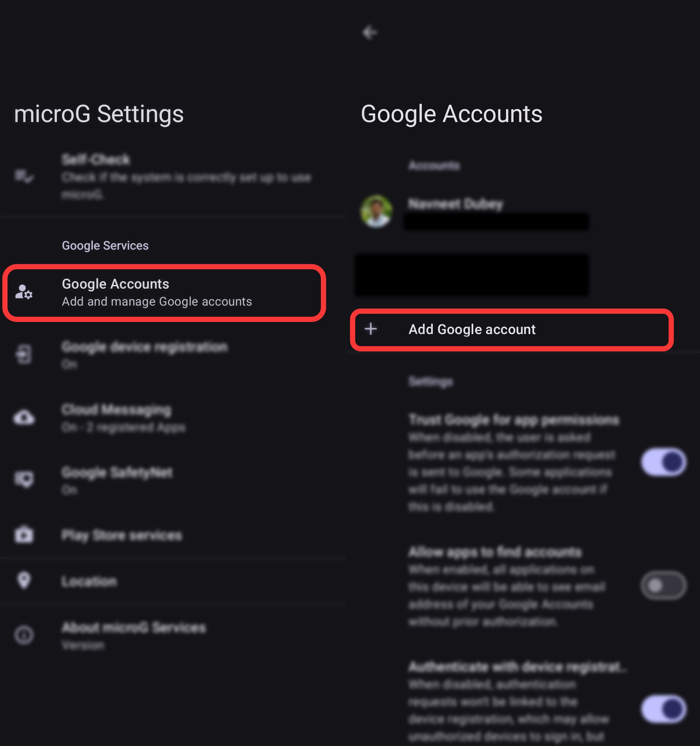700x746 pixels.
Task: Tap Add Google account
Action: click(472, 329)
